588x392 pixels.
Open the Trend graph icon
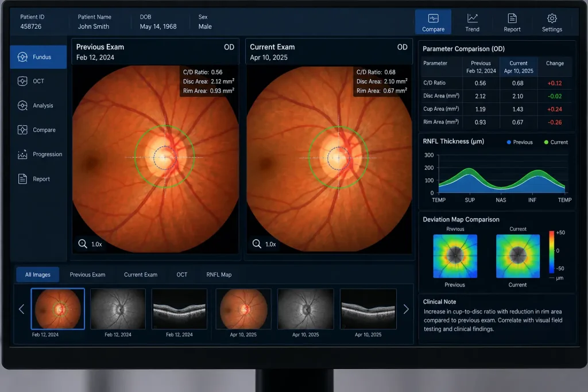pos(472,18)
